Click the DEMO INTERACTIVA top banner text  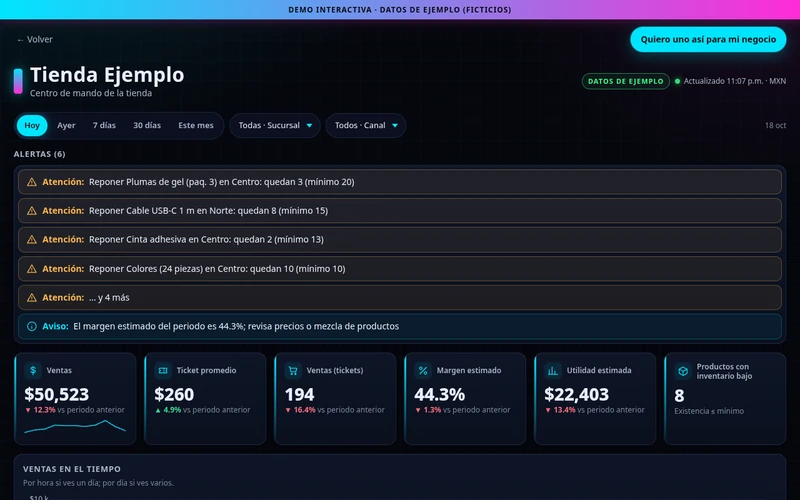400,10
